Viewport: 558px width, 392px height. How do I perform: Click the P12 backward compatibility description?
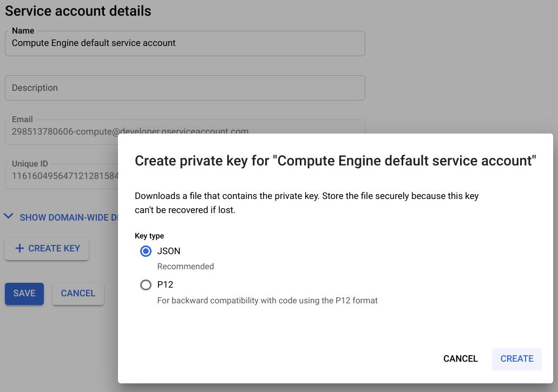267,301
